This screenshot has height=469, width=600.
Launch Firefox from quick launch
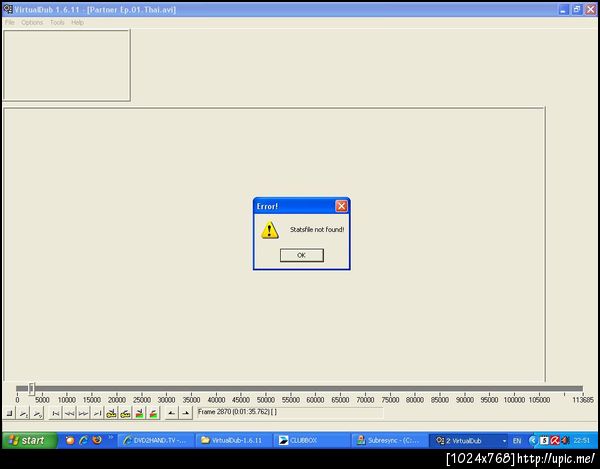coord(96,440)
